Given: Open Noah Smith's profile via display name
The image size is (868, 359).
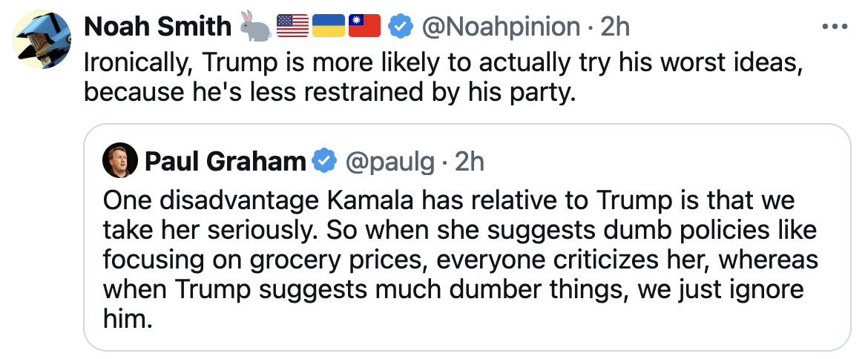Looking at the screenshot, I should coord(157,27).
